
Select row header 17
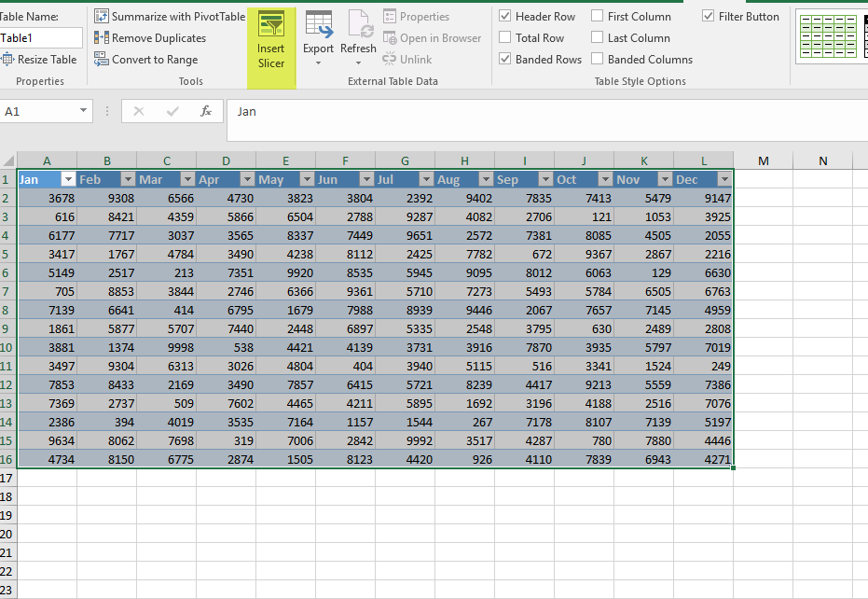(7, 479)
